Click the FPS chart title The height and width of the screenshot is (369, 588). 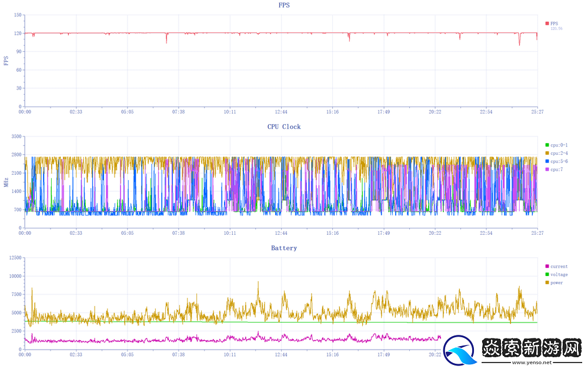click(x=284, y=5)
